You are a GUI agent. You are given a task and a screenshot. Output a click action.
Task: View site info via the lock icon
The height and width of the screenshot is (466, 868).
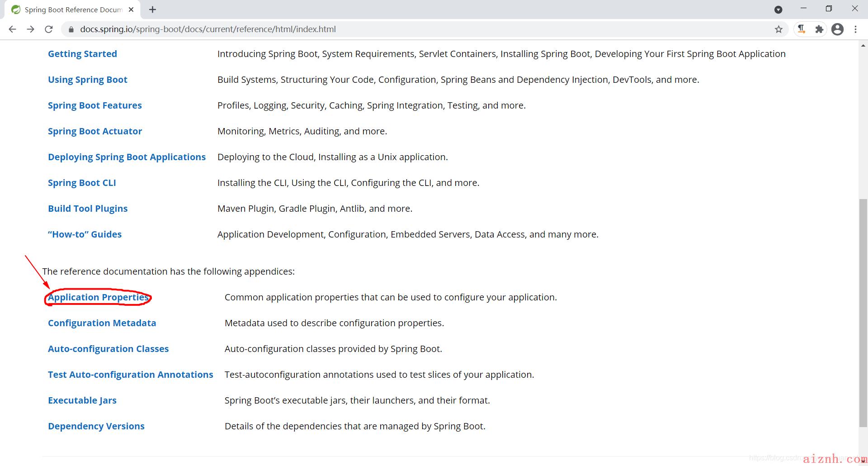(71, 29)
